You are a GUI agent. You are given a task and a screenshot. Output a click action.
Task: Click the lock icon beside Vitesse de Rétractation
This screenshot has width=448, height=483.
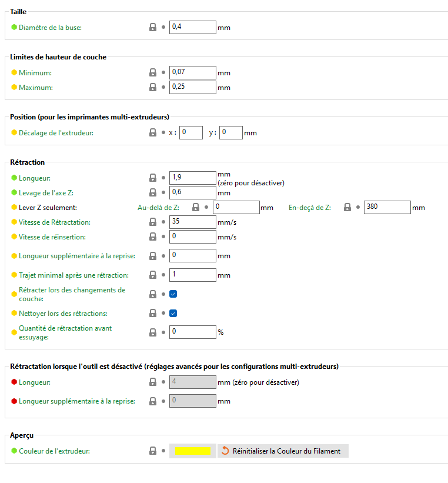[x=153, y=222]
